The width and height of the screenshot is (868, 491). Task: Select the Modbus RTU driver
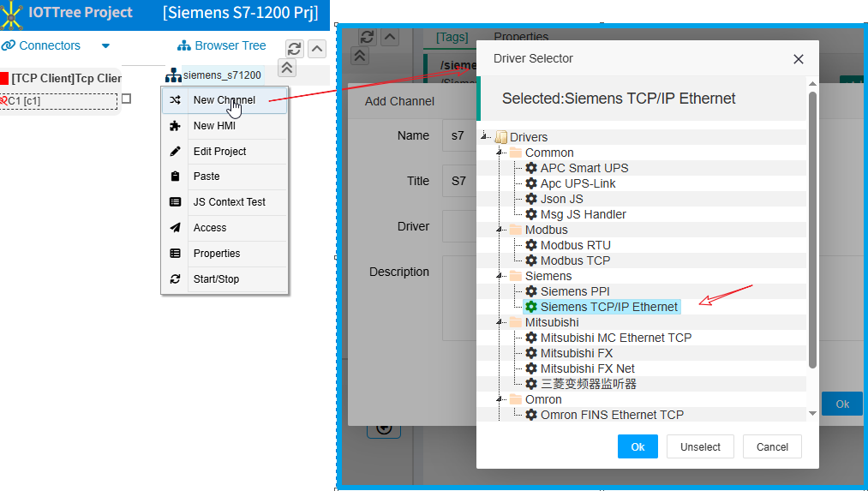point(575,245)
